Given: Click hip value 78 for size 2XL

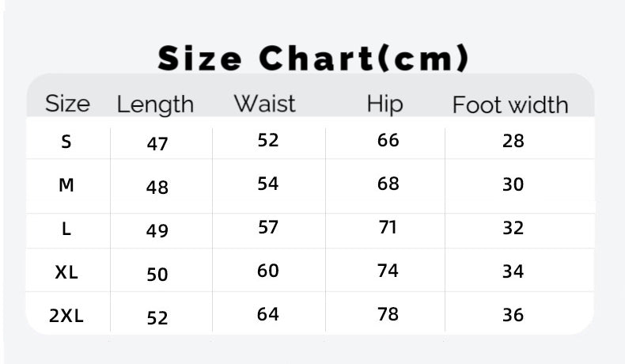Looking at the screenshot, I should [388, 314].
